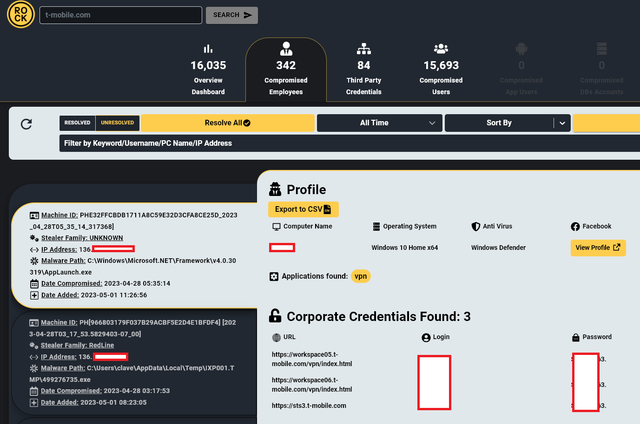Click the Windows 10 Home x64 value

coord(404,248)
